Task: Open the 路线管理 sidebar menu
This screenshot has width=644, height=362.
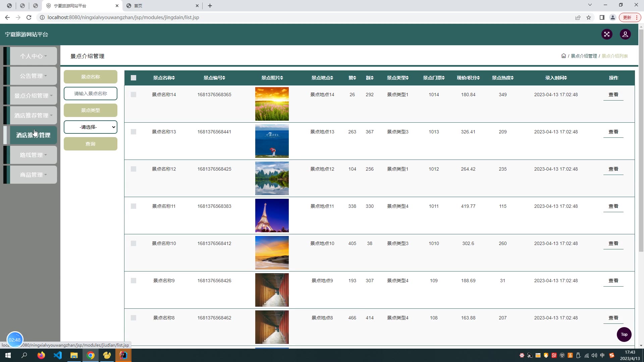Action: (x=33, y=155)
